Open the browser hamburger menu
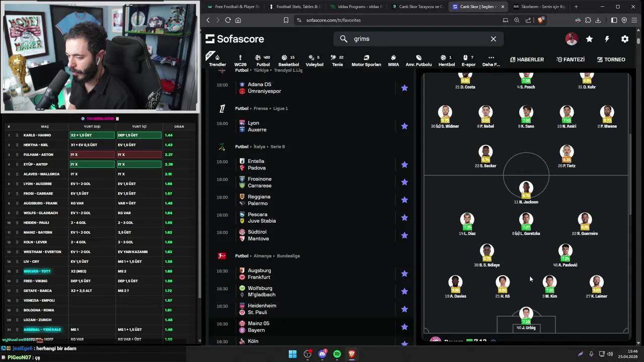The image size is (644, 362). 634,20
